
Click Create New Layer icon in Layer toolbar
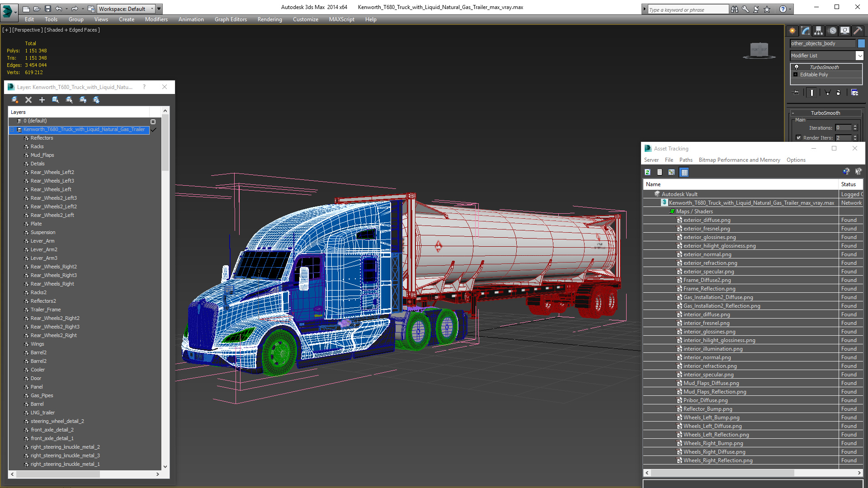point(15,100)
